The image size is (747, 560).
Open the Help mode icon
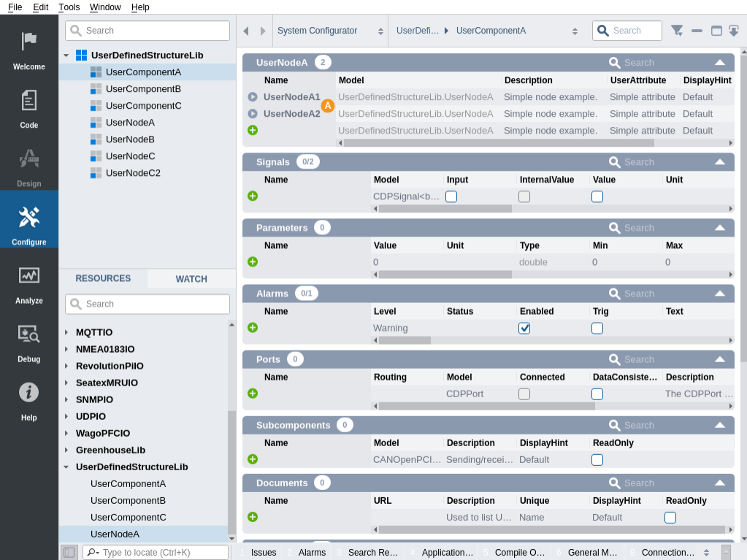(x=28, y=399)
